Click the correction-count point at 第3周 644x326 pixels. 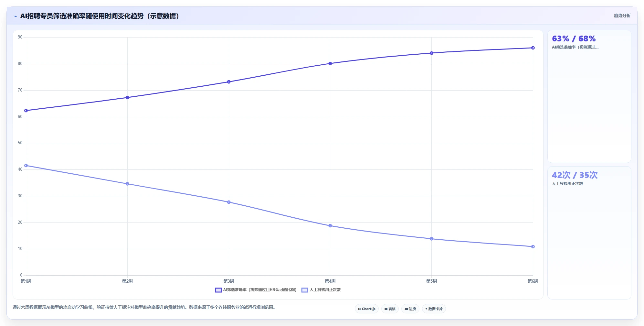[229, 202]
